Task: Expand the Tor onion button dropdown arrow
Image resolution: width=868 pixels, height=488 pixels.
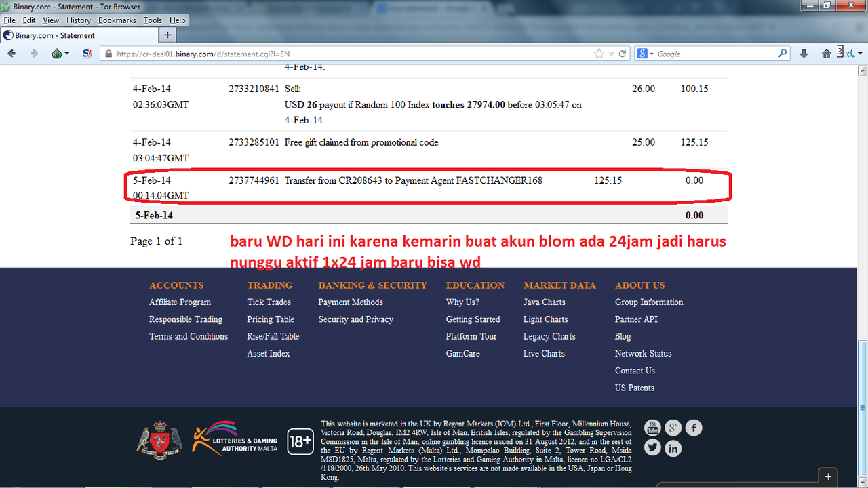Action: (x=67, y=54)
